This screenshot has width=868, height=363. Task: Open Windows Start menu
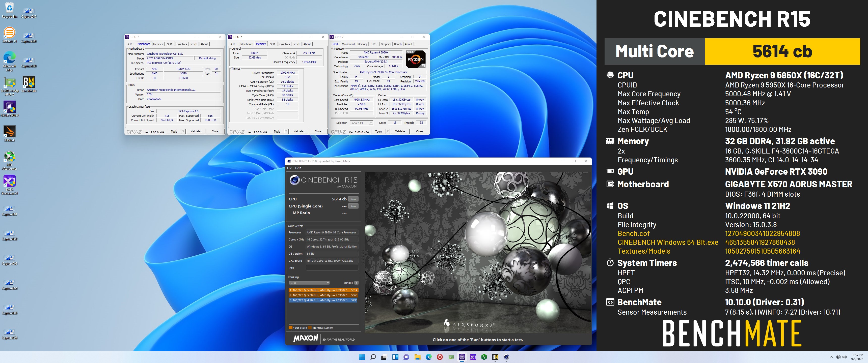point(362,357)
